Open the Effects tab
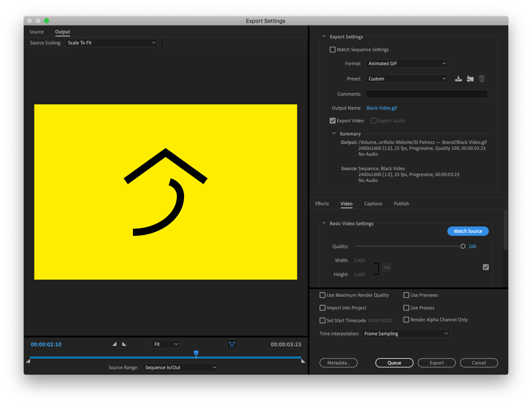 click(x=322, y=204)
